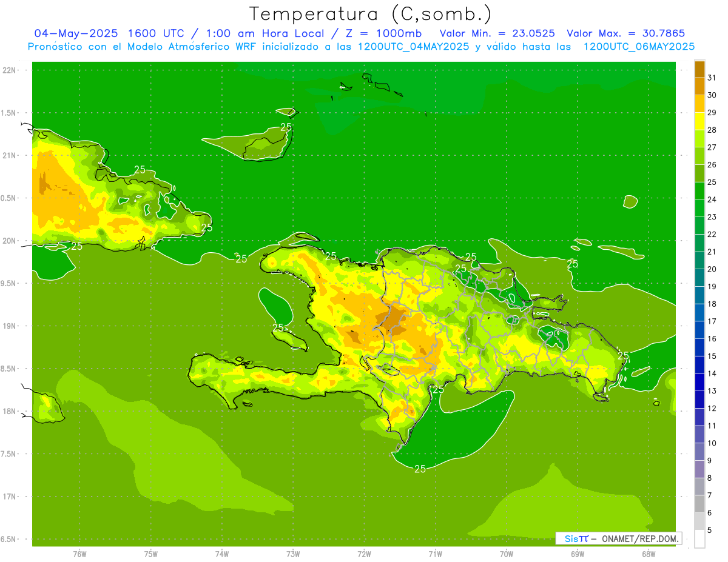Click longitude axis label "70W"
The width and height of the screenshot is (728, 562).
click(507, 554)
